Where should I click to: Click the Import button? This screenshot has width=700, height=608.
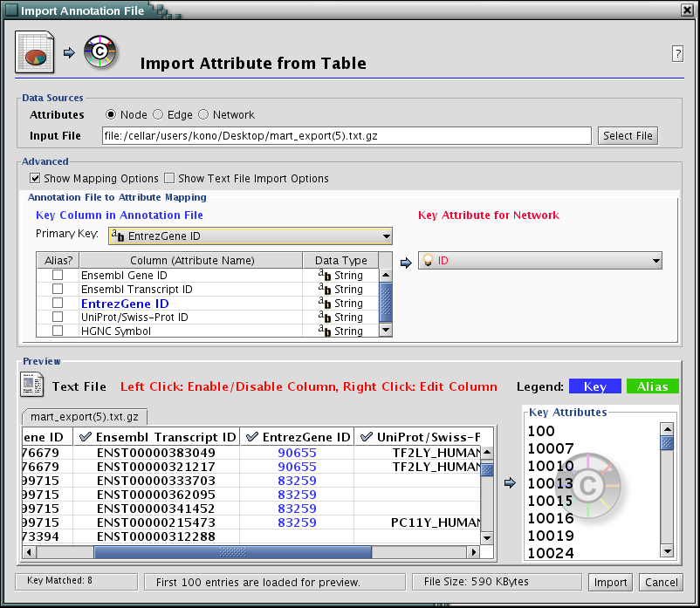611,582
